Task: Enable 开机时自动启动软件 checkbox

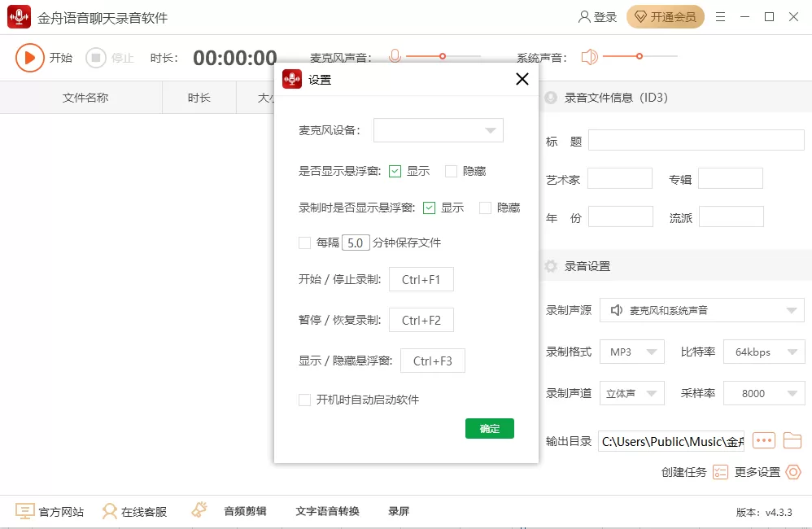Action: [304, 400]
